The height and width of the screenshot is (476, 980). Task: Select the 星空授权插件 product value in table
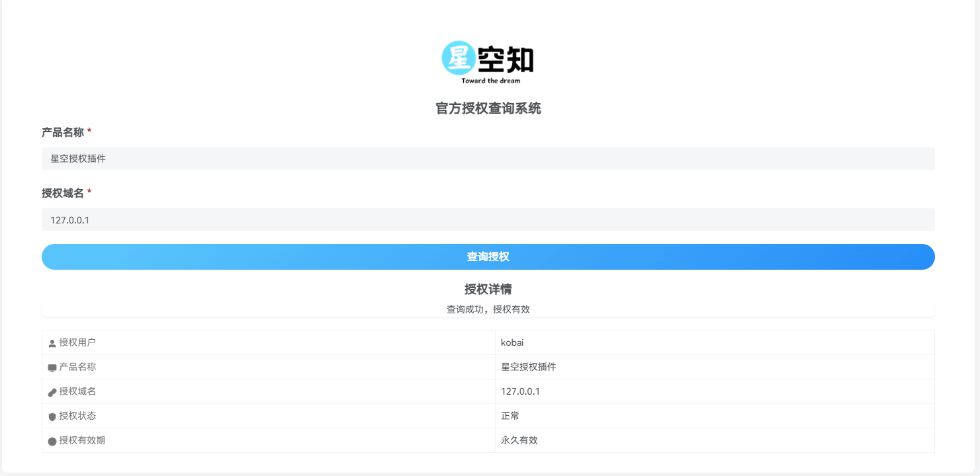pyautogui.click(x=529, y=367)
